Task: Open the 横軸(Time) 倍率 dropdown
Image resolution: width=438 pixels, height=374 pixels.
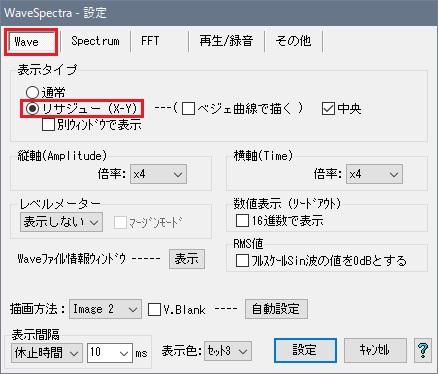Action: click(x=374, y=174)
